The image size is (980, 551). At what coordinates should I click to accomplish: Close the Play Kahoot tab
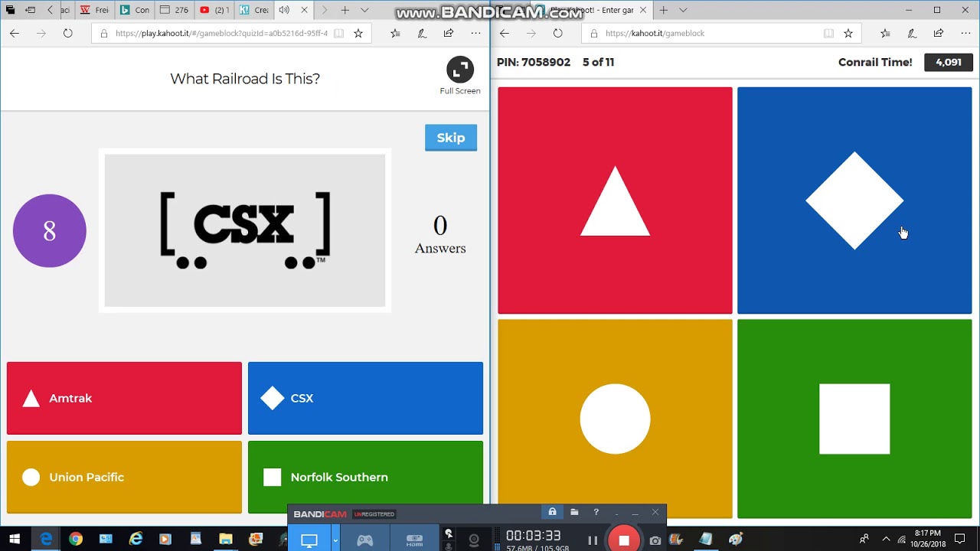point(643,10)
